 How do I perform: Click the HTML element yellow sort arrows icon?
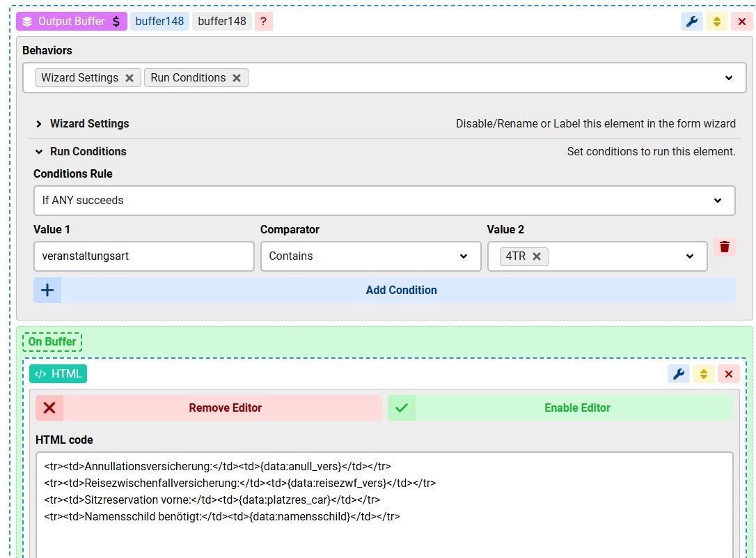(x=704, y=374)
